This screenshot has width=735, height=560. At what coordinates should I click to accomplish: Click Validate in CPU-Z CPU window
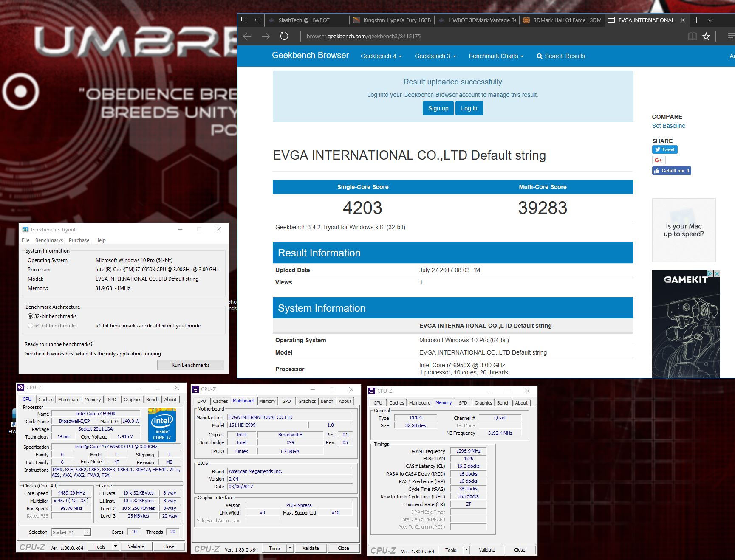click(136, 547)
